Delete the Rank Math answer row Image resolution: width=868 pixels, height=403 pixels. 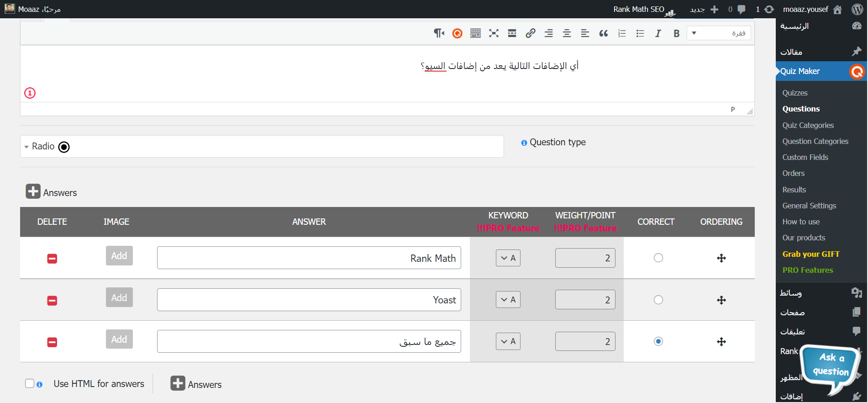(x=52, y=259)
